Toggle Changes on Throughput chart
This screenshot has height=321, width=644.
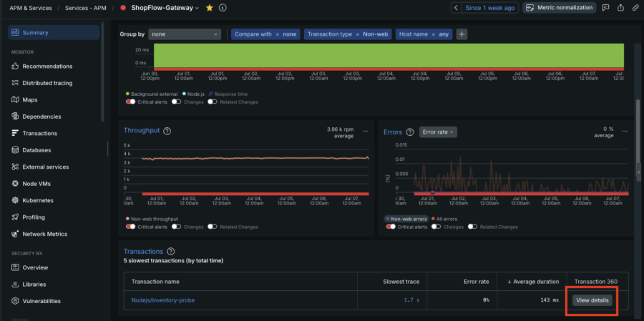click(176, 227)
